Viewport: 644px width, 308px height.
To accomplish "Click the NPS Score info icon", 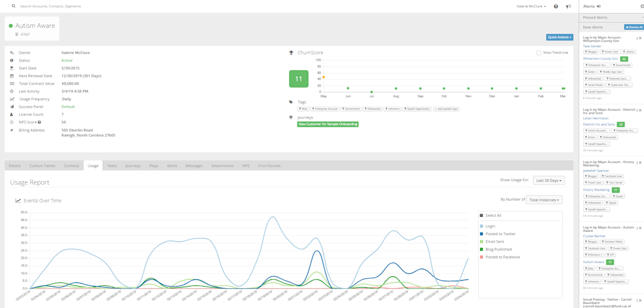I will 39,122.
